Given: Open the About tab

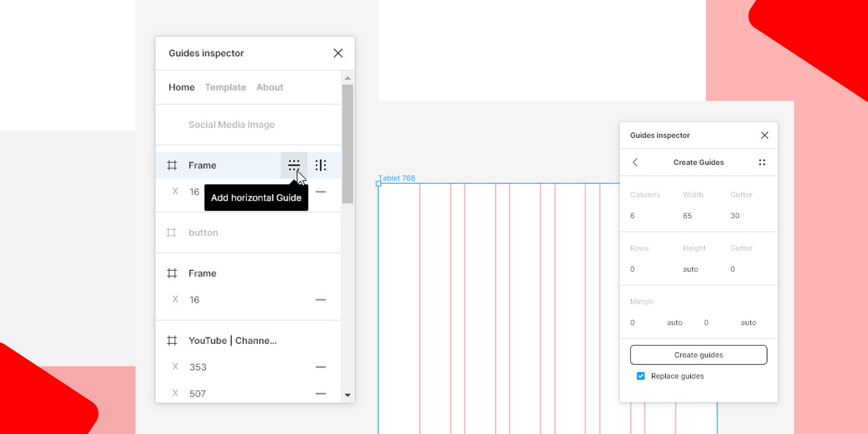Looking at the screenshot, I should point(270,87).
